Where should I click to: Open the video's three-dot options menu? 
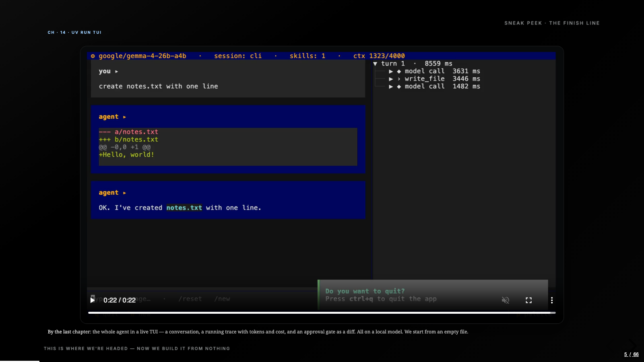[552, 300]
